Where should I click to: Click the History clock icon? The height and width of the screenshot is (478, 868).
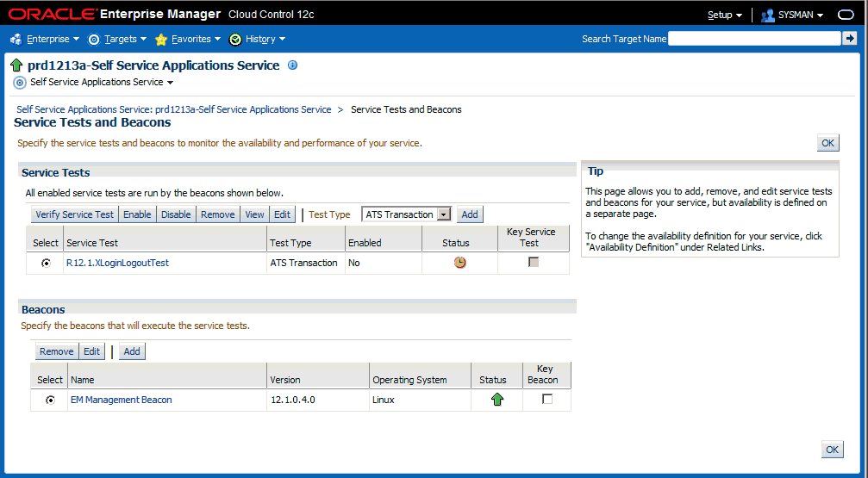pyautogui.click(x=235, y=40)
